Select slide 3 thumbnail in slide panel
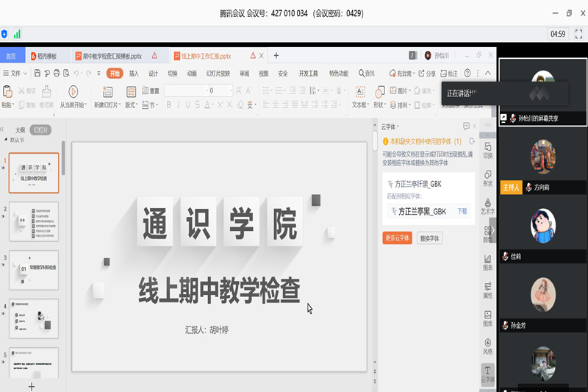 33,269
